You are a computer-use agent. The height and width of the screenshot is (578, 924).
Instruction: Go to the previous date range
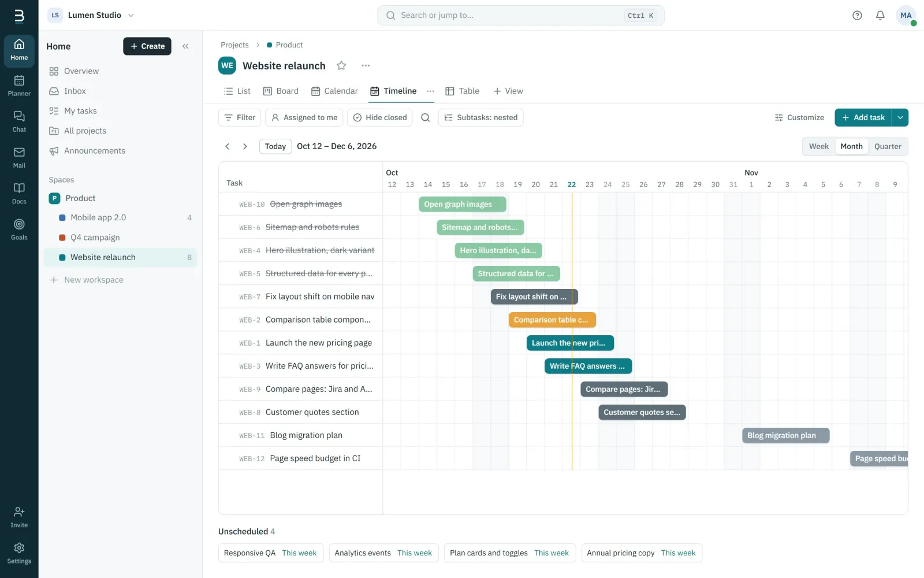228,146
